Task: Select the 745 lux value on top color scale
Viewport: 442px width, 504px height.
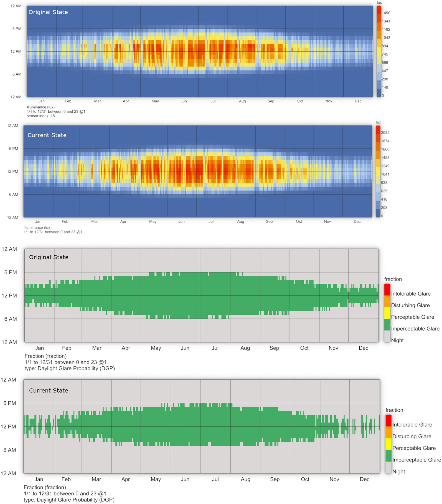Action: tap(385, 54)
